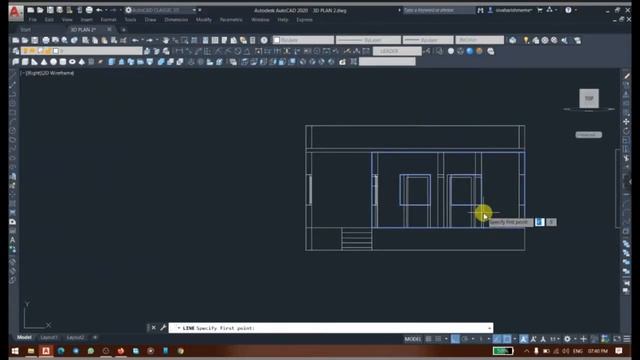Toggle grid display in status bar
This screenshot has width=640, height=360.
click(429, 339)
